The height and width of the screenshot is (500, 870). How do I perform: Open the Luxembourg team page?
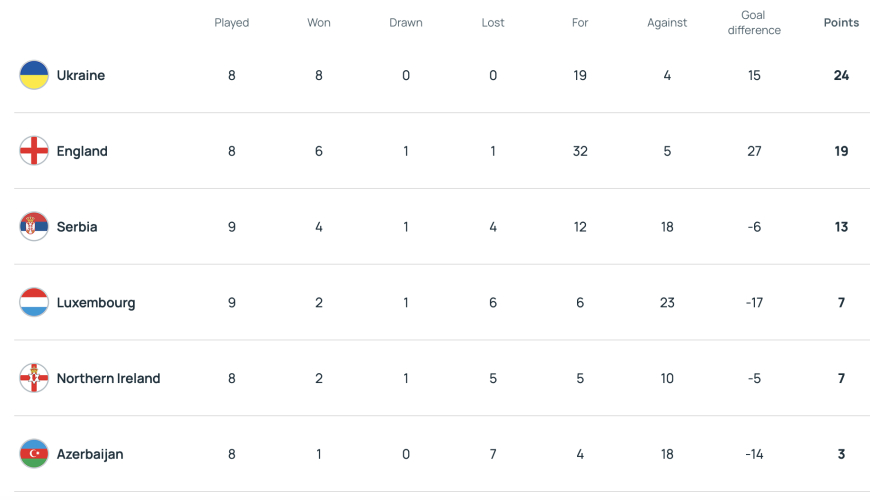(96, 303)
